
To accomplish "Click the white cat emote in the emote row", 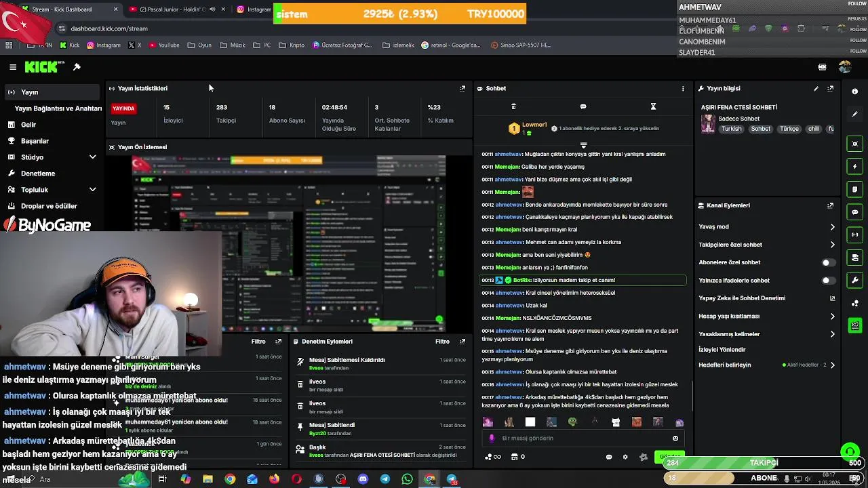I will [615, 422].
